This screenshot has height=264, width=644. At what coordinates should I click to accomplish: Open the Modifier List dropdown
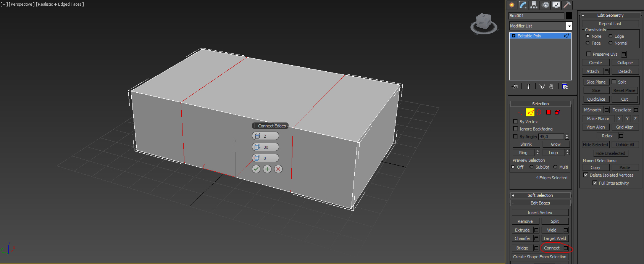click(569, 26)
